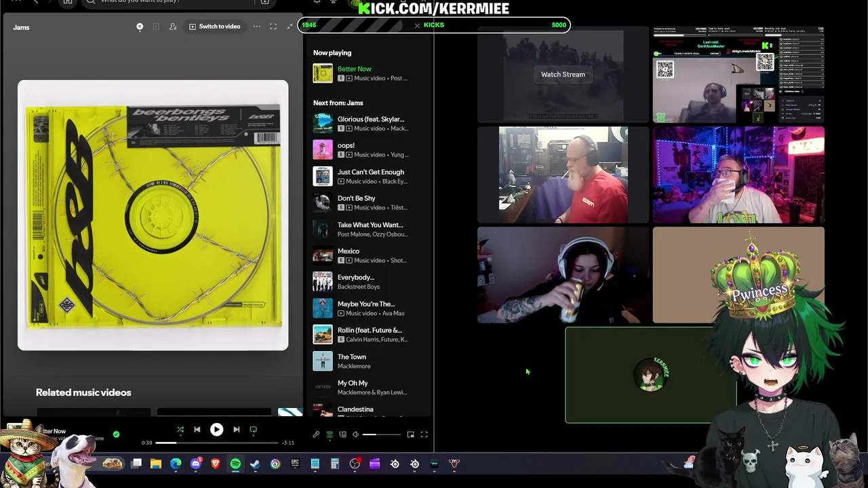
Task: Open the connect to a device icon
Action: (342, 434)
